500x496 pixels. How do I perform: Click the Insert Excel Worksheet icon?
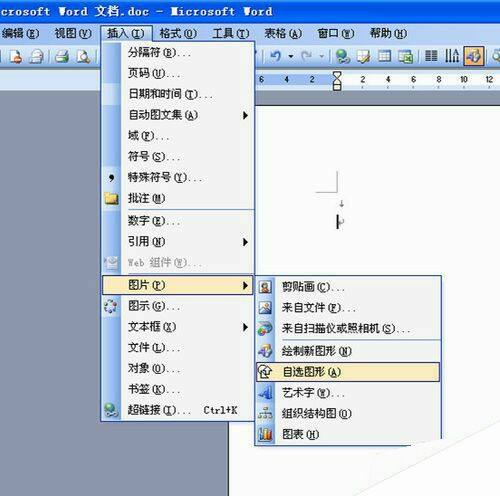405,56
